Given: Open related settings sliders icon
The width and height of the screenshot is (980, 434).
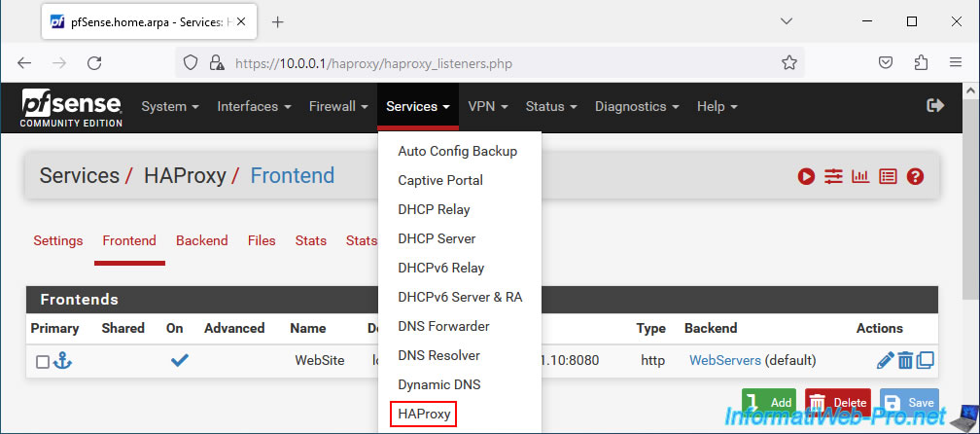Looking at the screenshot, I should click(x=833, y=177).
